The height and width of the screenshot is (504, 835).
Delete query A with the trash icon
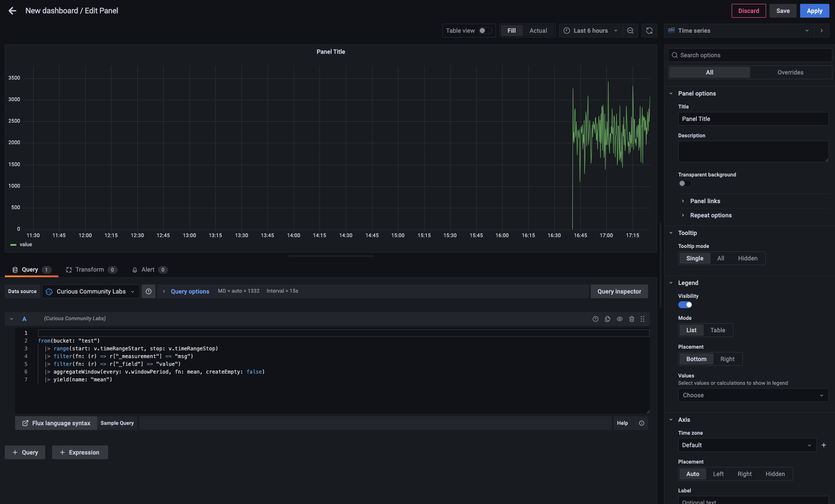point(632,318)
